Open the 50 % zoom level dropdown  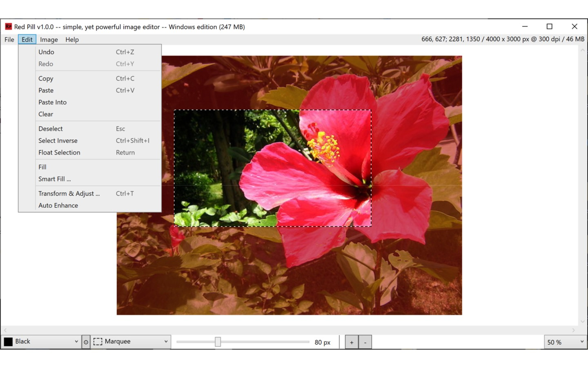pos(581,342)
